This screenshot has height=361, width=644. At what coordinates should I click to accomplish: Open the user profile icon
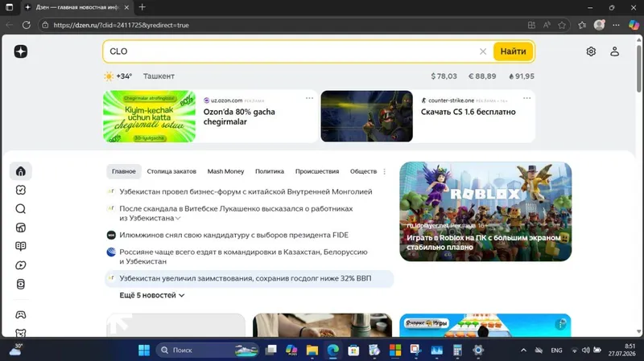coord(614,51)
